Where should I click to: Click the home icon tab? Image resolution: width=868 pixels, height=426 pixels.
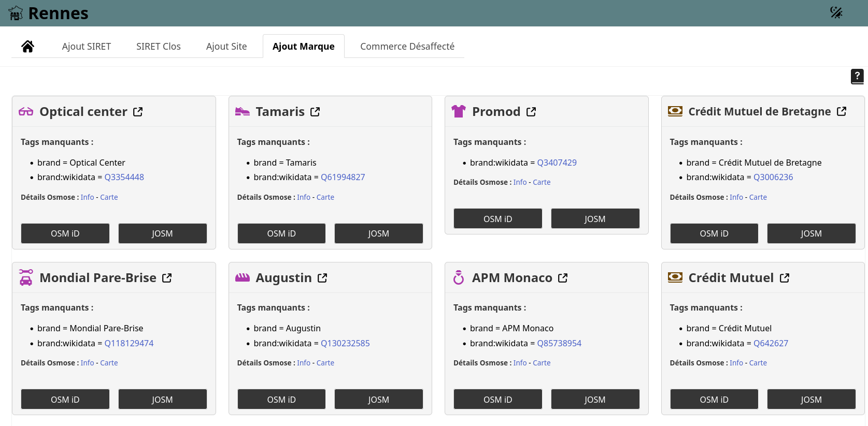pyautogui.click(x=28, y=47)
